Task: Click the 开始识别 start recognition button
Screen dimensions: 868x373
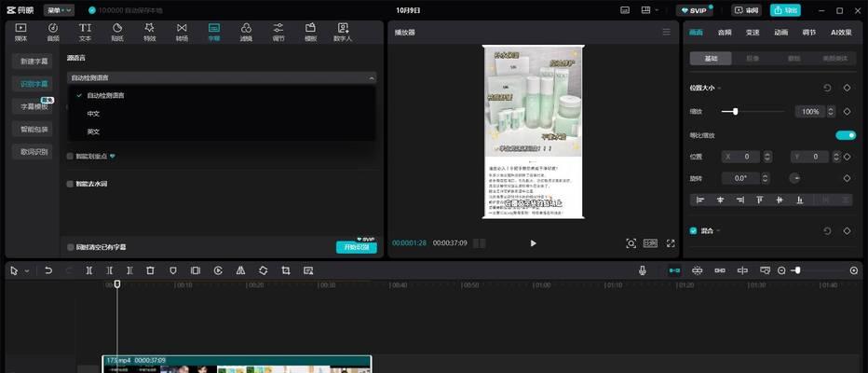Action: pos(357,247)
